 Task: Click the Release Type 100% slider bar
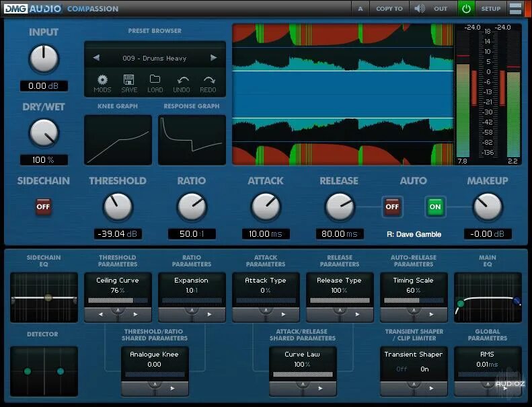[340, 301]
